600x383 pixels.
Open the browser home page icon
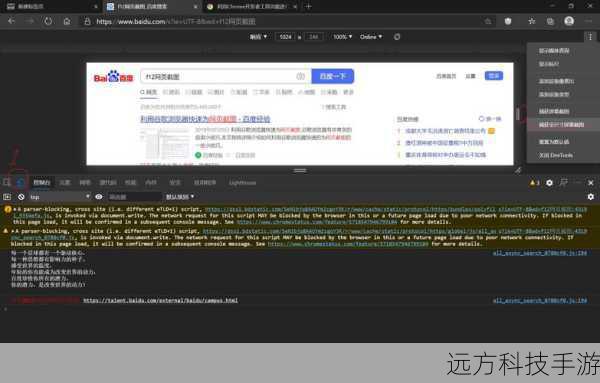(67, 21)
